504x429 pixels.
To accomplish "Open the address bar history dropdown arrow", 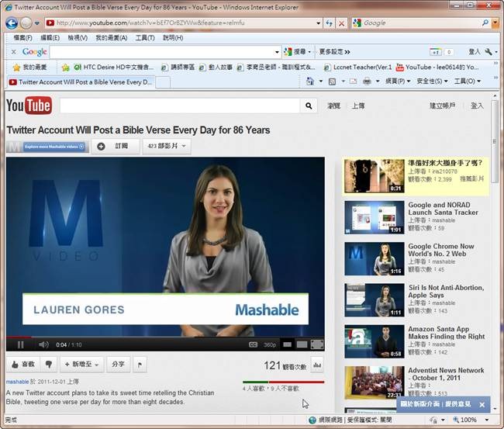I will pyautogui.click(x=318, y=23).
